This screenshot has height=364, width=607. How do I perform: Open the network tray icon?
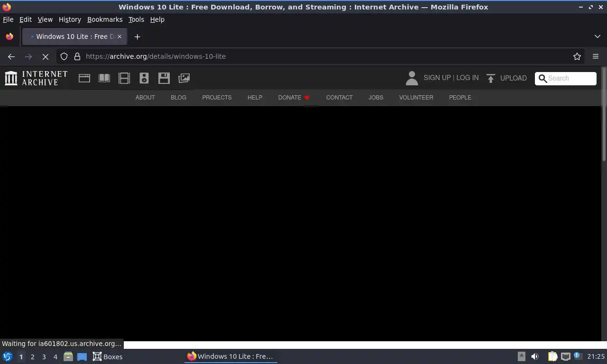(x=565, y=356)
